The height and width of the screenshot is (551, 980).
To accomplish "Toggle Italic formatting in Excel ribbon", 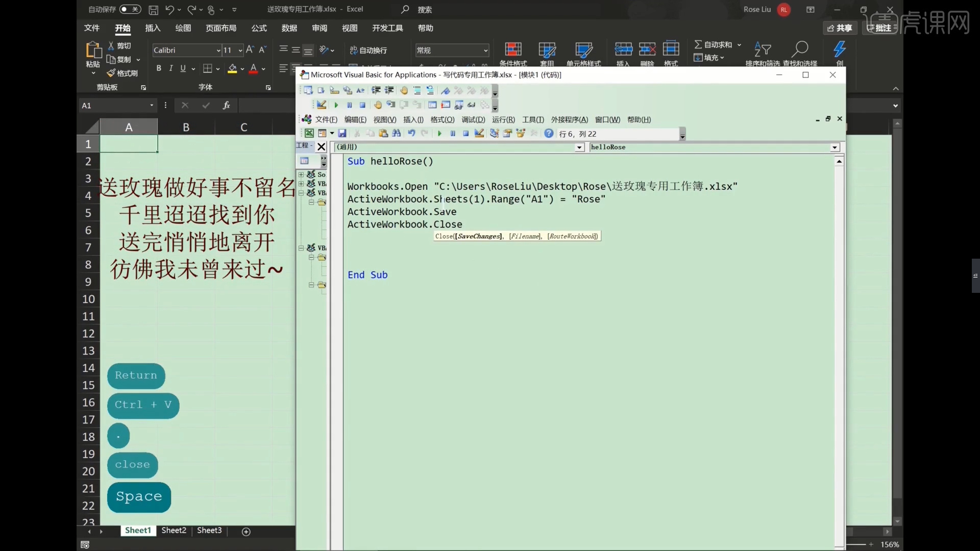I will coord(171,68).
